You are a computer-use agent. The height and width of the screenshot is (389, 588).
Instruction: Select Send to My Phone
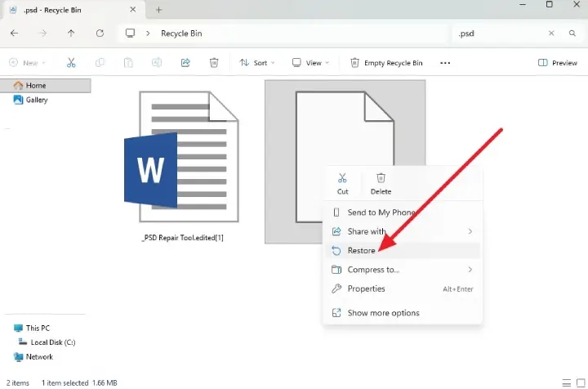[x=402, y=212]
